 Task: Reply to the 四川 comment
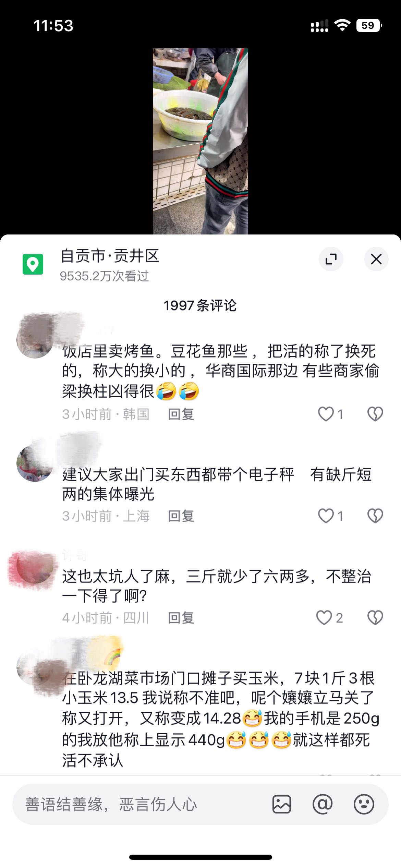pyautogui.click(x=181, y=618)
